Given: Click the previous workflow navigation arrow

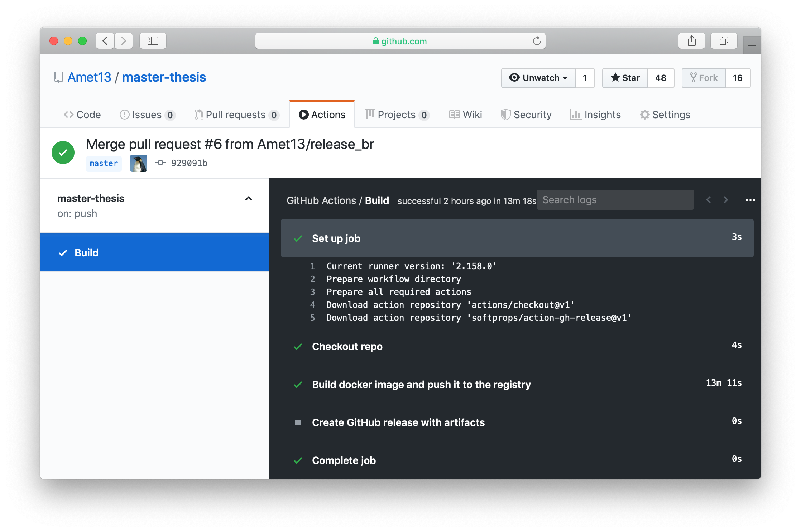Looking at the screenshot, I should 710,199.
